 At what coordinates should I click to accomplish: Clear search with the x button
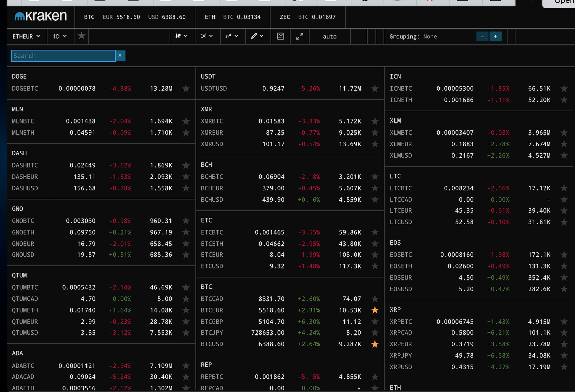120,56
